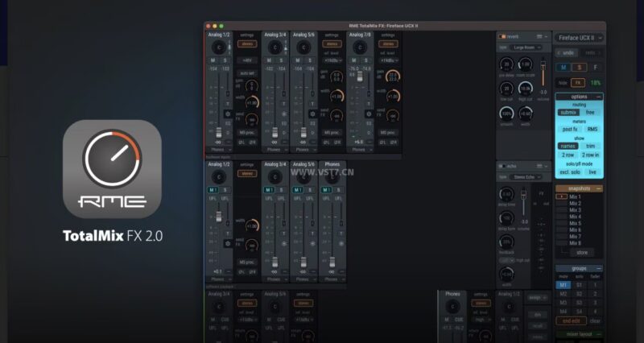This screenshot has width=644, height=343.
Task: Toggle the echo on/off switch
Action: coord(502,166)
